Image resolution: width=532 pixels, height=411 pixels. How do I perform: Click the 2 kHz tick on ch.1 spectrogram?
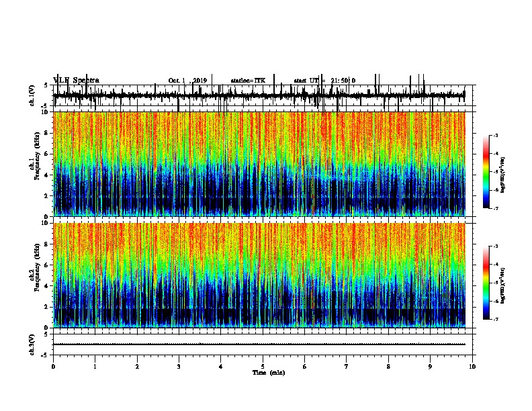point(47,195)
